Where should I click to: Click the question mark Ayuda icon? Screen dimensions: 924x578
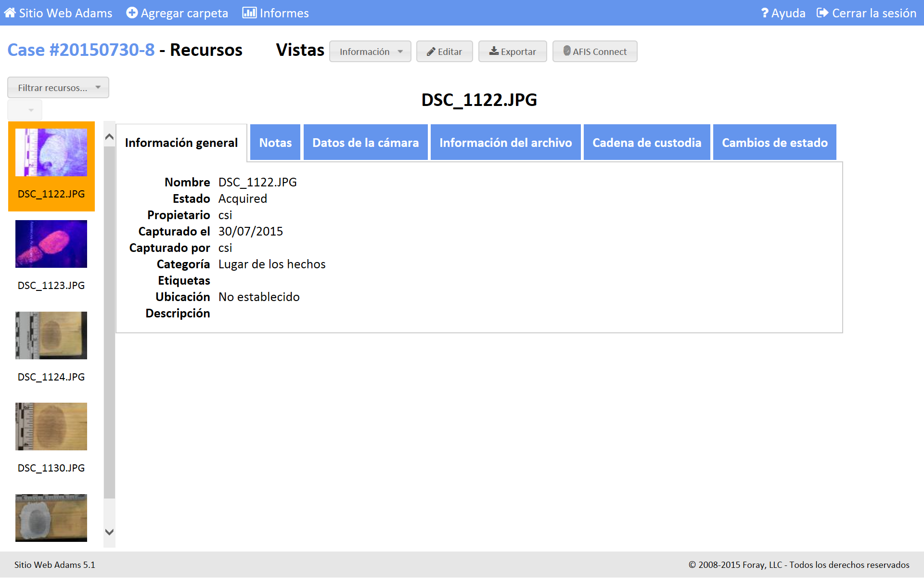(x=764, y=13)
